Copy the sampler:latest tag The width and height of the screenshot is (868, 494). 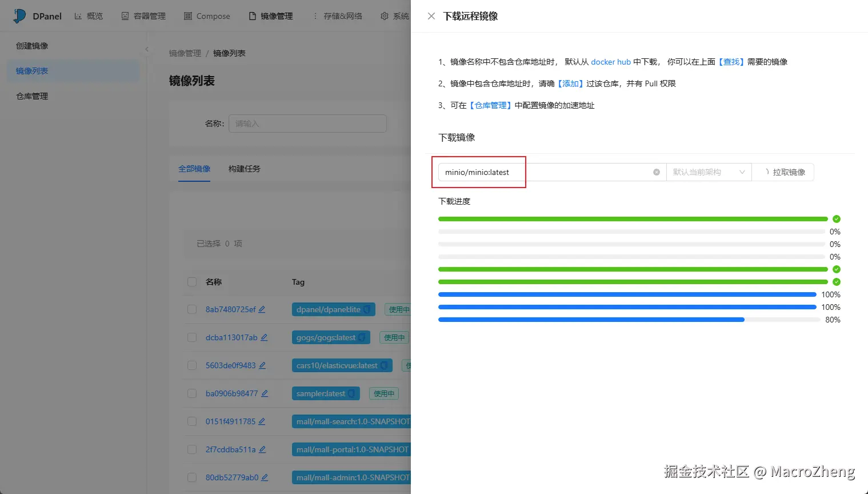[351, 393]
